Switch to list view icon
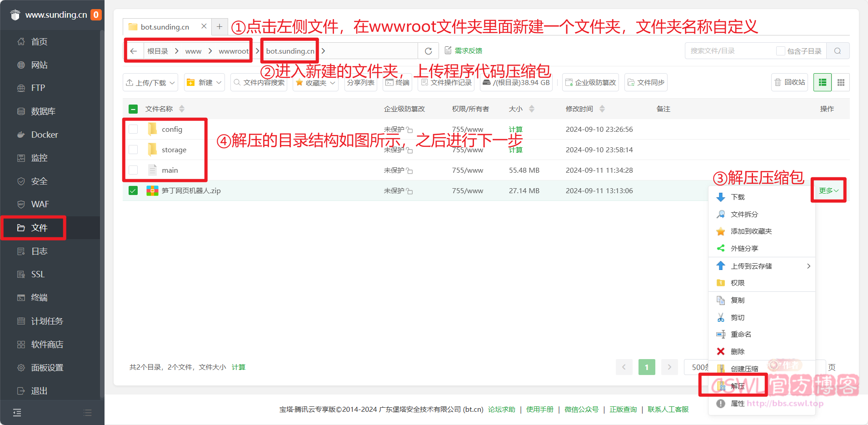The width and height of the screenshot is (868, 425). 823,82
